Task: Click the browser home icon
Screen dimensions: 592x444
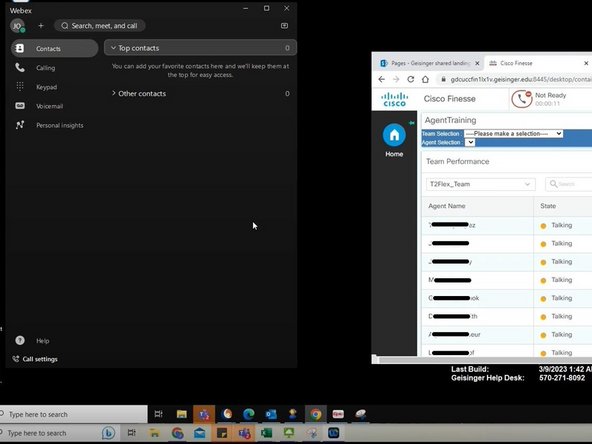Action: pos(426,79)
